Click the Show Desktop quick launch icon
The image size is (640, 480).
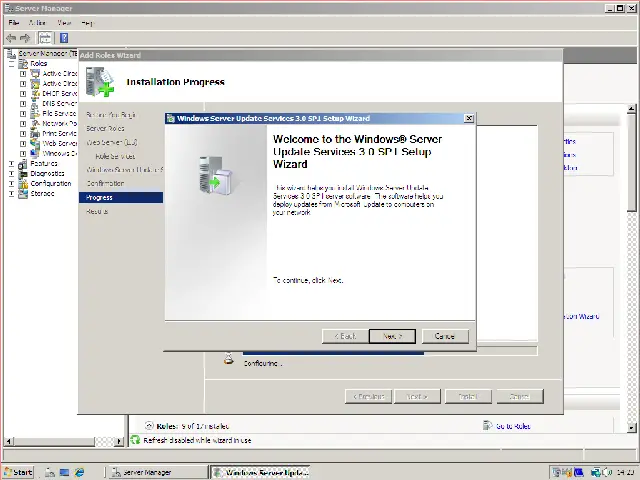tap(64, 472)
